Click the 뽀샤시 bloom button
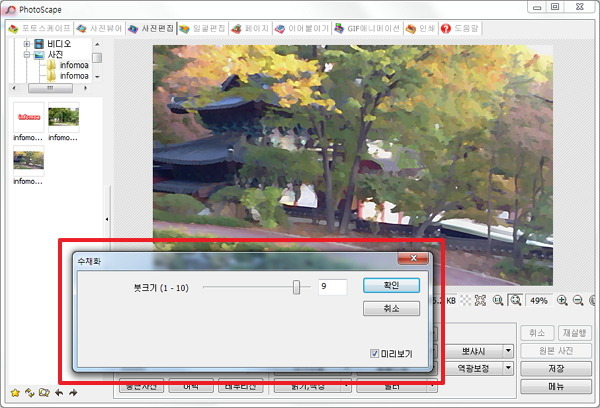 pyautogui.click(x=473, y=351)
